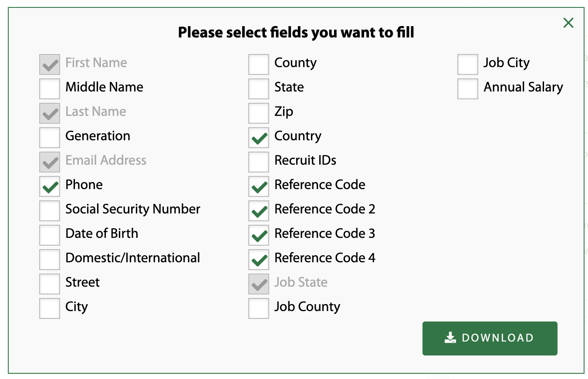The height and width of the screenshot is (379, 588).
Task: Uncheck the Phone checkbox
Action: point(50,186)
